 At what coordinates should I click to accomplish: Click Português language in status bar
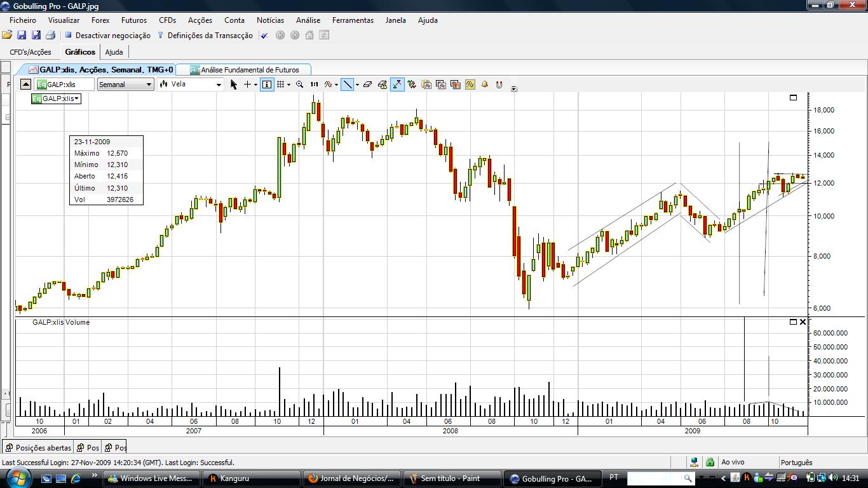tap(796, 463)
